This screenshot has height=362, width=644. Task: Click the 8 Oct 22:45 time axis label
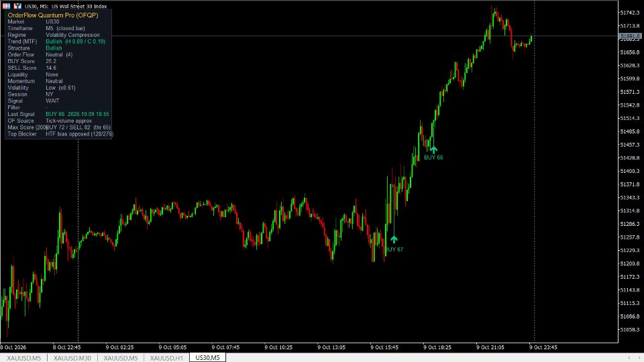[x=67, y=347]
